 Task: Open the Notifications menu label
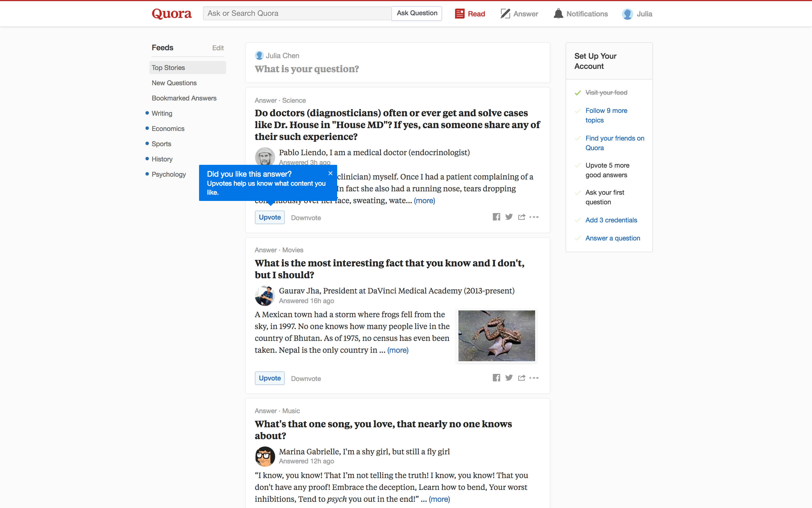pos(587,14)
